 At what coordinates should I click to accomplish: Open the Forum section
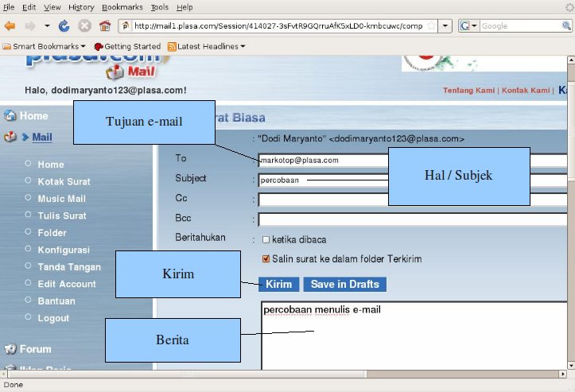click(x=35, y=349)
